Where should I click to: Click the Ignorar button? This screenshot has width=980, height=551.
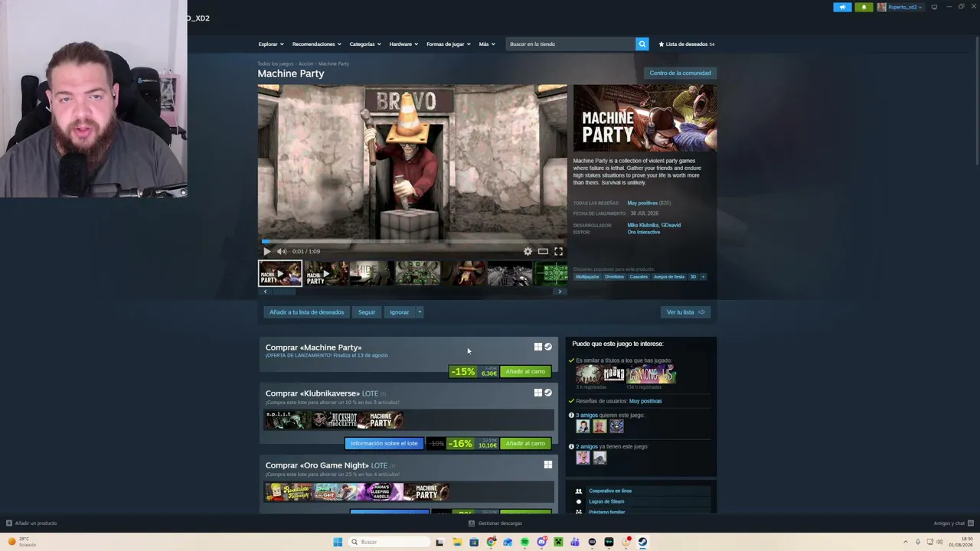click(x=399, y=312)
